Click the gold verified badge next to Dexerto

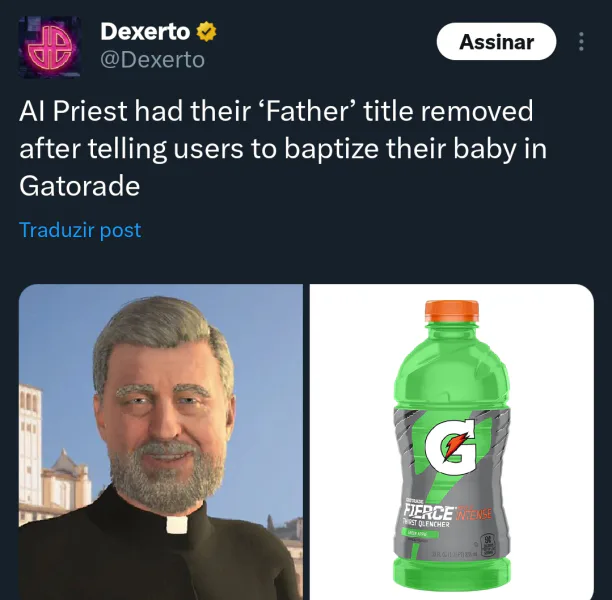tap(206, 32)
